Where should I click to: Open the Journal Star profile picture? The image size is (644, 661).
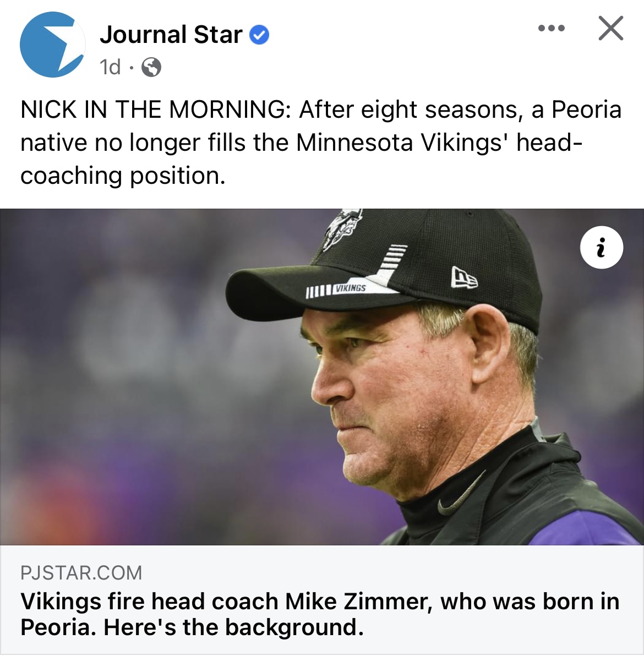pyautogui.click(x=51, y=45)
